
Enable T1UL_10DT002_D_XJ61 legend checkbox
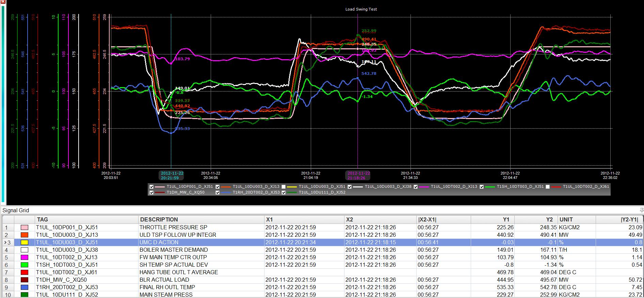[x=548, y=187]
